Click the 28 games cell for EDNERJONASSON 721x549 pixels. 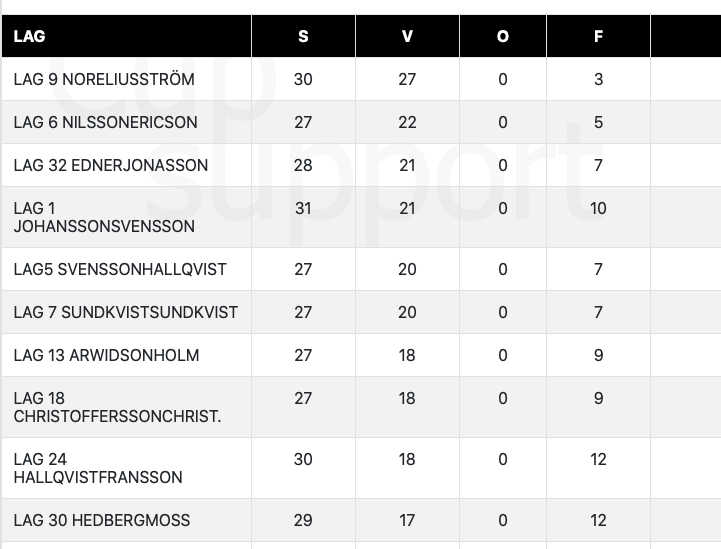tap(303, 165)
